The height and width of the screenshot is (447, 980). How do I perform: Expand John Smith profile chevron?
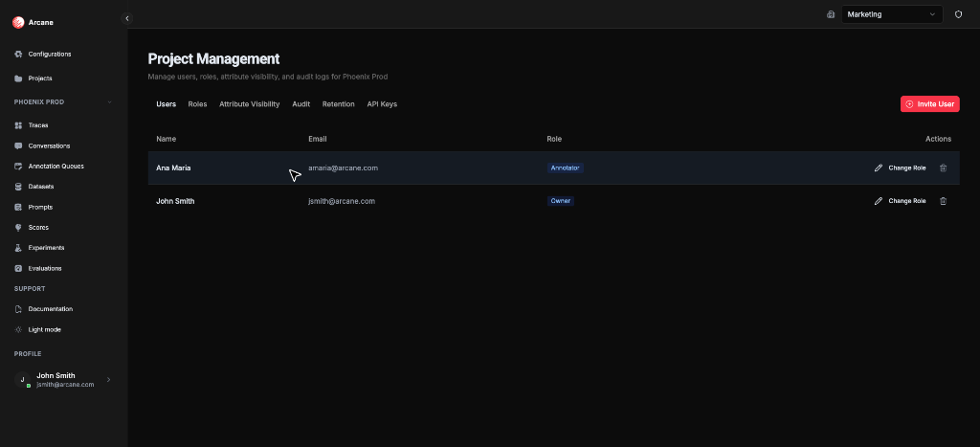coord(109,379)
